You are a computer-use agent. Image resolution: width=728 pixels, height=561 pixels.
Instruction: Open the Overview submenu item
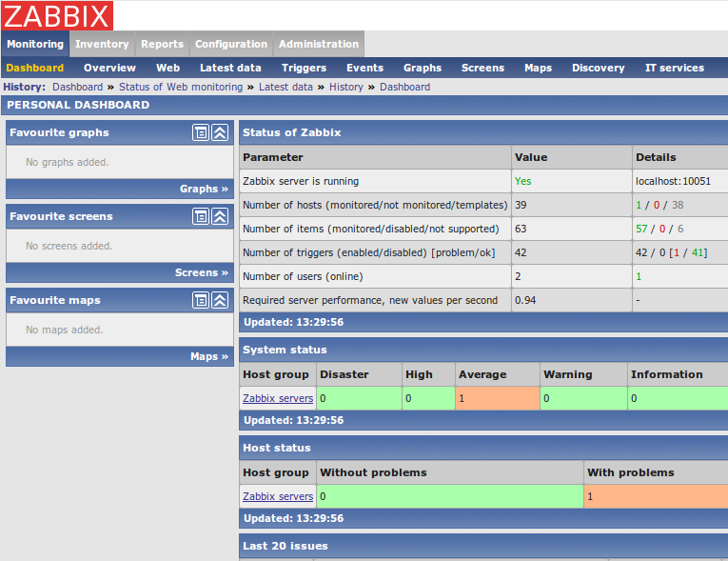click(109, 68)
